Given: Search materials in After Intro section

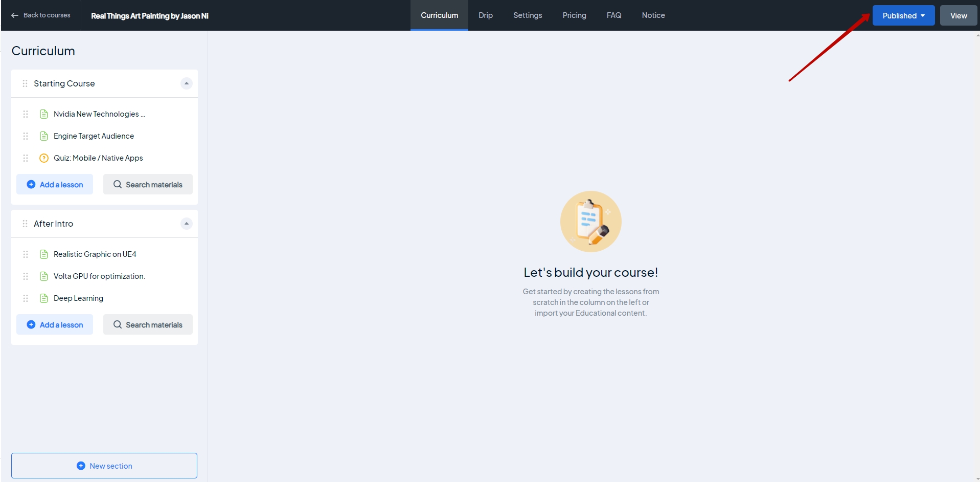Looking at the screenshot, I should [x=148, y=325].
